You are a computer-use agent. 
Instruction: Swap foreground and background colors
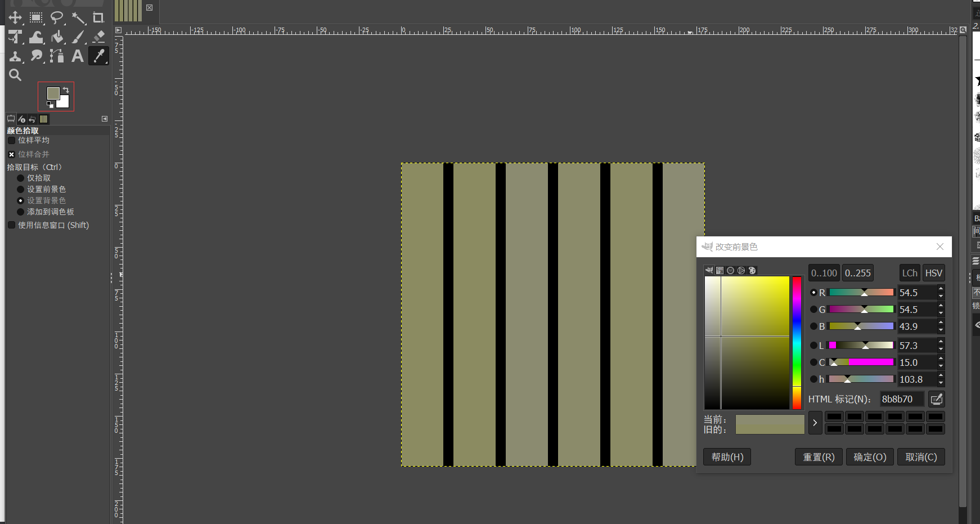coord(66,89)
